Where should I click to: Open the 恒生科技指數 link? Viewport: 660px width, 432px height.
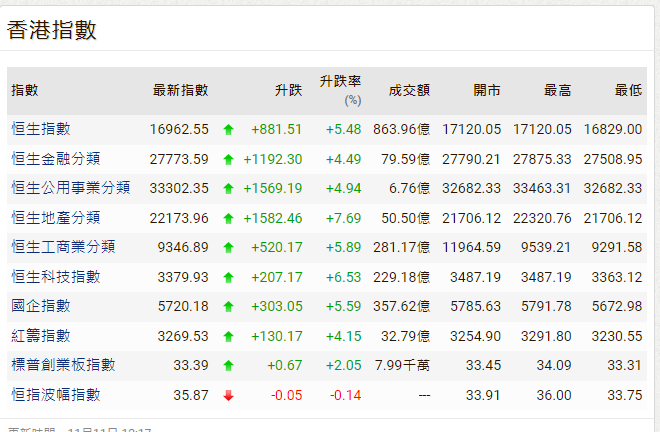[x=56, y=276]
